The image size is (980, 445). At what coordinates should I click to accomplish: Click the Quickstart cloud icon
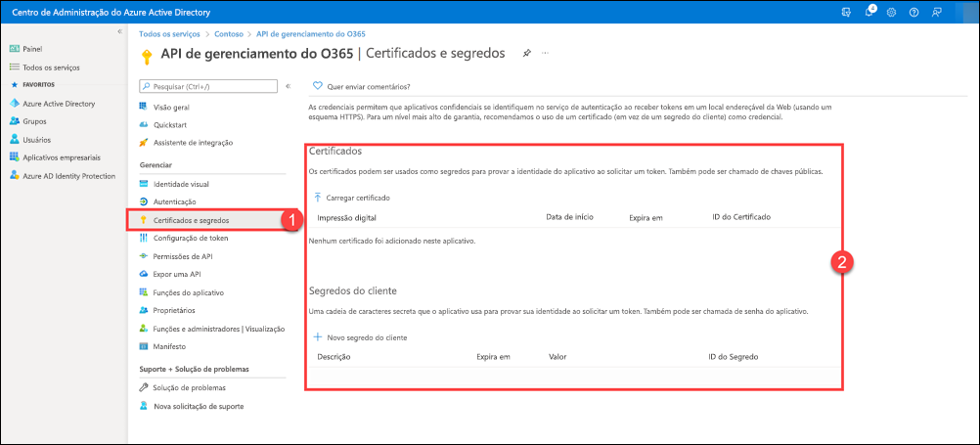point(143,125)
